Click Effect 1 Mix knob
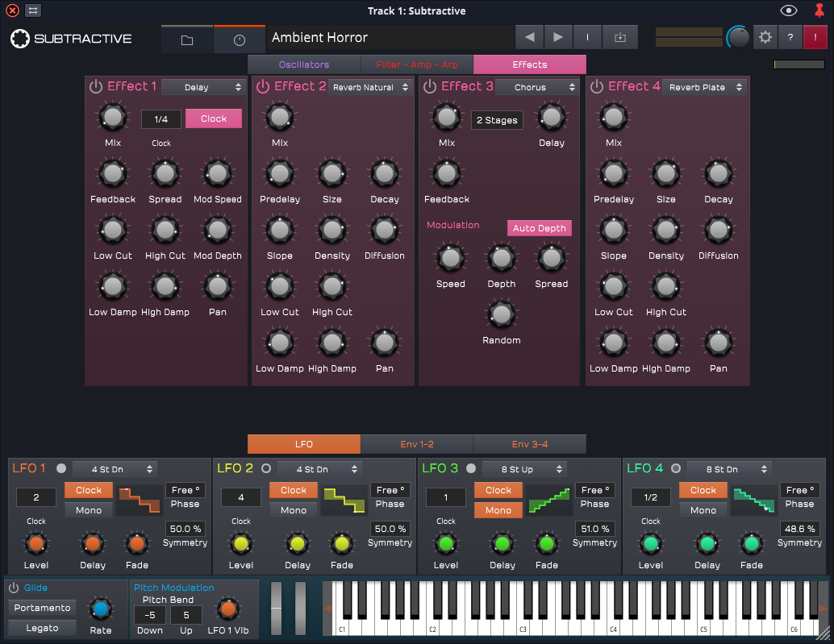The height and width of the screenshot is (644, 834). pos(113,118)
